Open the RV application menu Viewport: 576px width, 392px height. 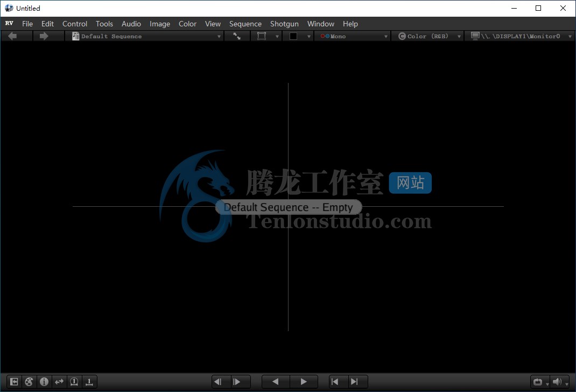9,24
